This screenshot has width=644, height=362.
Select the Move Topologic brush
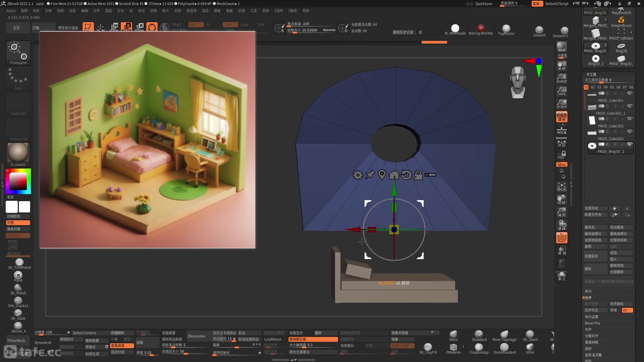tap(504, 336)
